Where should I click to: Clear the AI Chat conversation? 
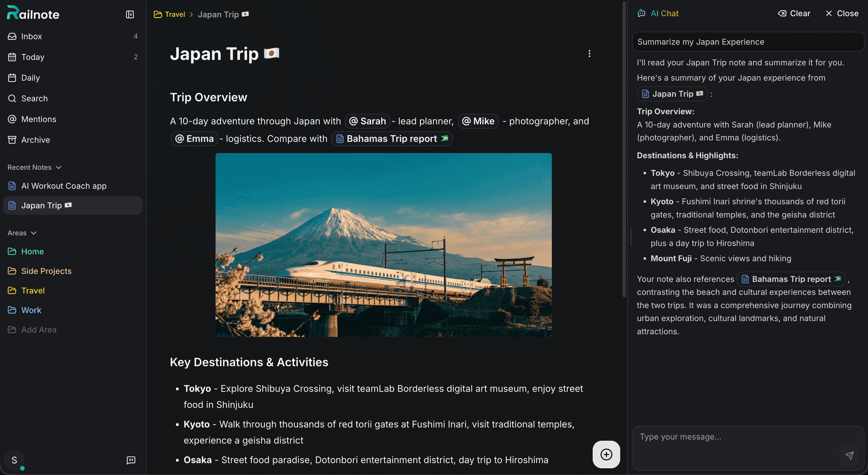tap(794, 13)
